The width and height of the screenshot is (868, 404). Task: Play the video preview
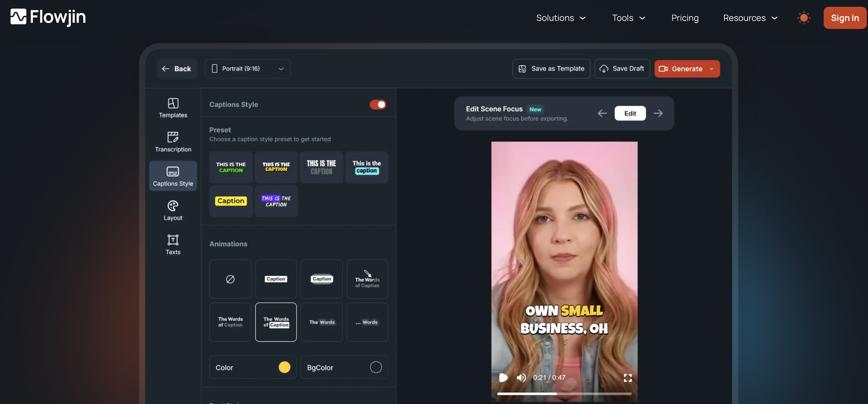pos(504,377)
